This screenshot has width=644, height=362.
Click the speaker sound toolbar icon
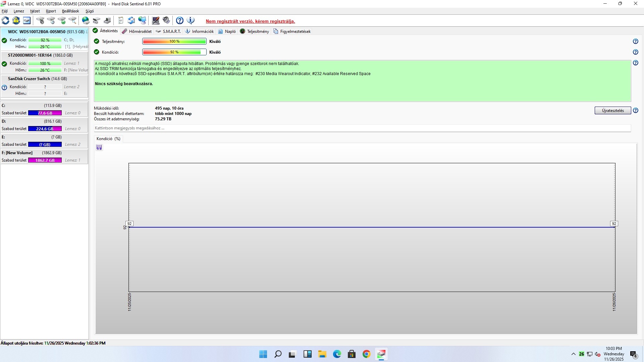coord(166,20)
